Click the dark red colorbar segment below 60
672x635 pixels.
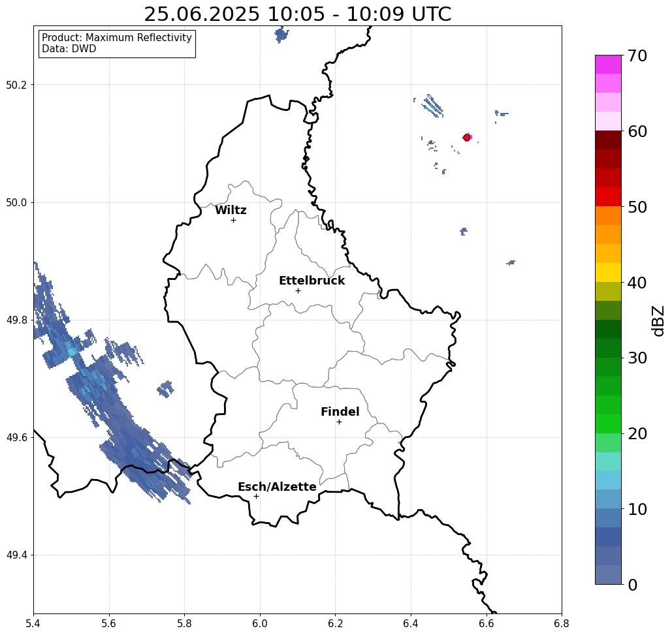(608, 140)
